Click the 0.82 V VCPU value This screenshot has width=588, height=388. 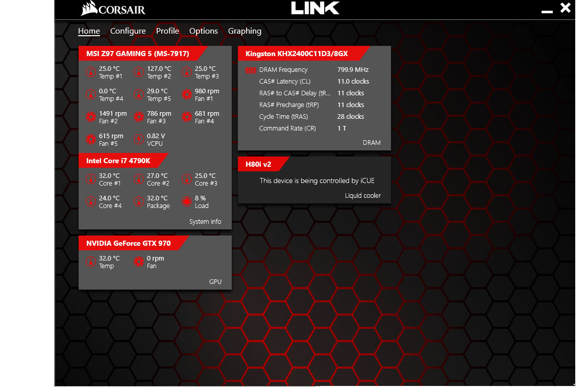[156, 136]
